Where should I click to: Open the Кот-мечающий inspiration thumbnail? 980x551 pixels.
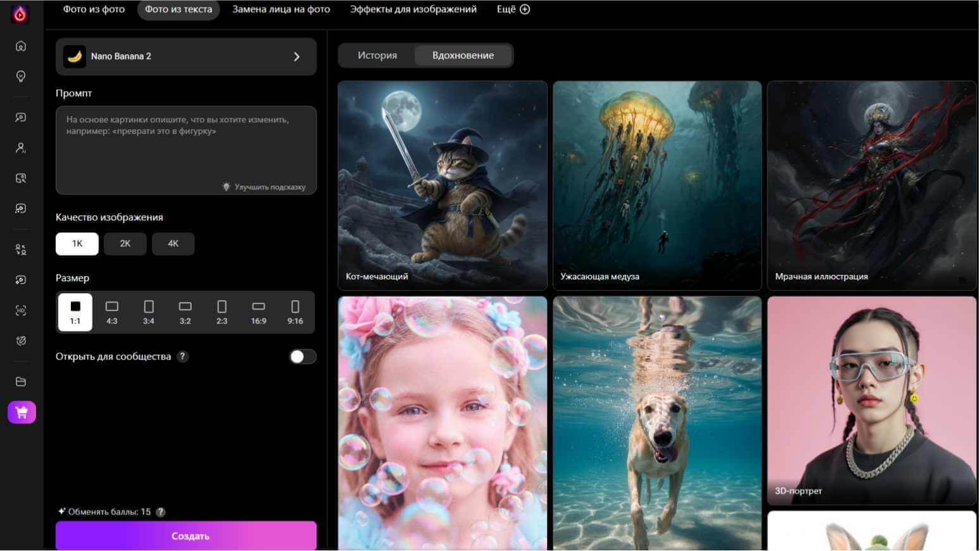click(x=443, y=185)
